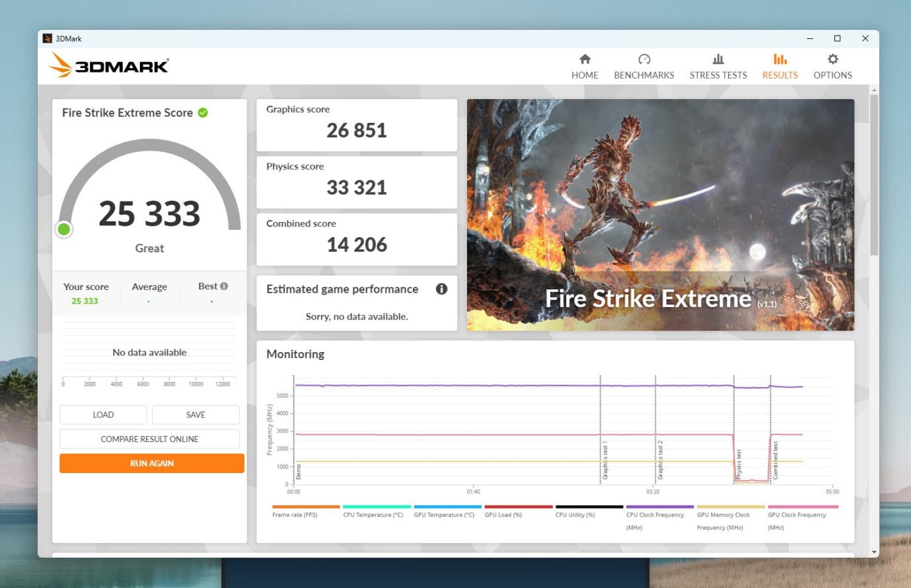Toggle CPU Clock Frequency legend item
The height and width of the screenshot is (588, 911).
(659, 519)
